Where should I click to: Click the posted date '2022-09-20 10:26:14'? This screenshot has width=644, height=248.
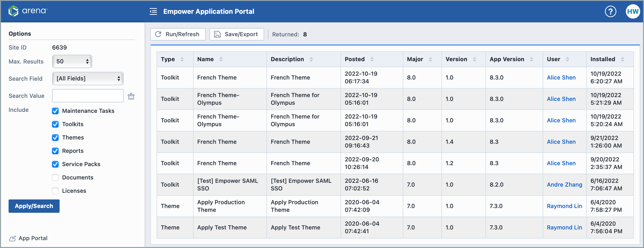coord(362,163)
